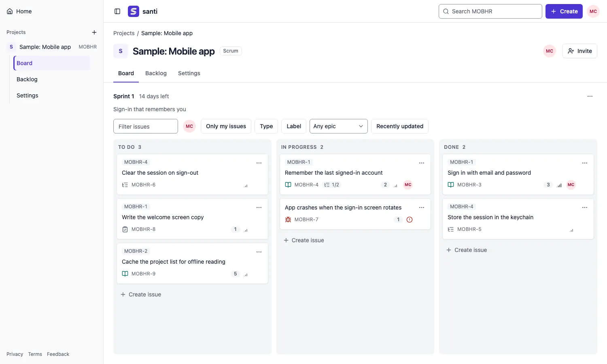Click the highest priority icon on MOBHR-7 card
This screenshot has height=364, width=607.
click(x=410, y=220)
